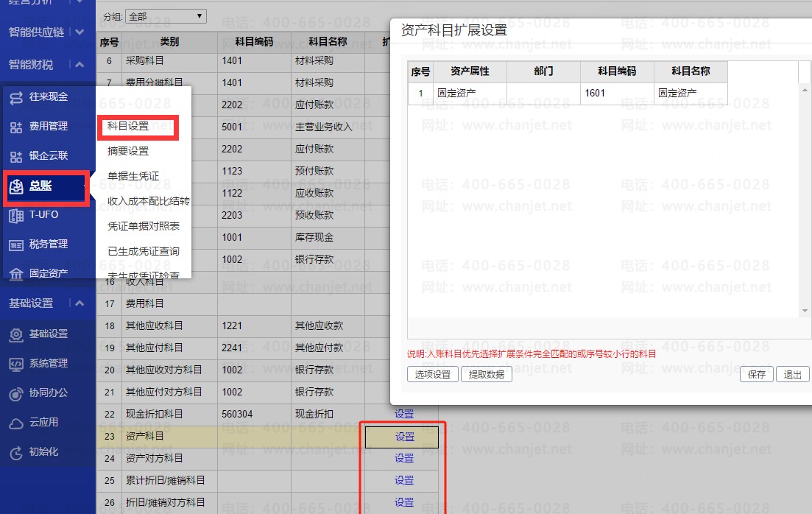Click the 1601 科目编码 cell
This screenshot has height=514, width=812.
coord(616,94)
